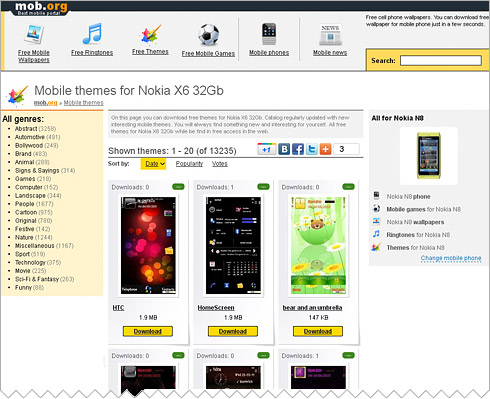Click the Google +1 button

(x=267, y=149)
